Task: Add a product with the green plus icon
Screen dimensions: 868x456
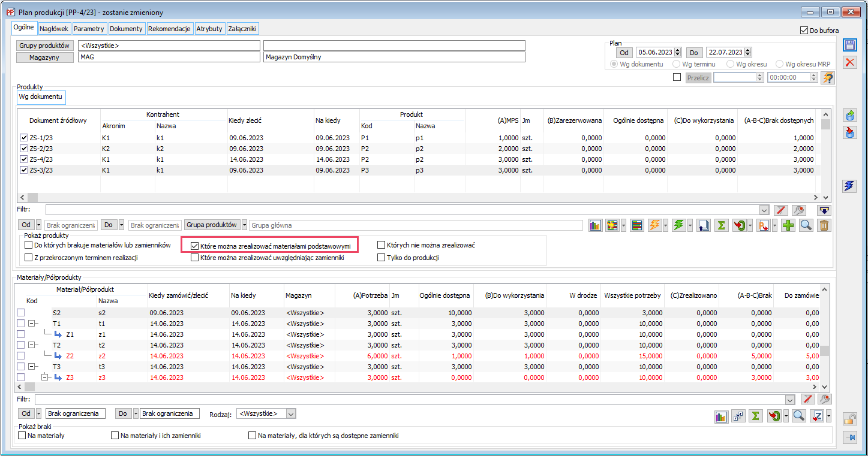Action: click(x=788, y=225)
